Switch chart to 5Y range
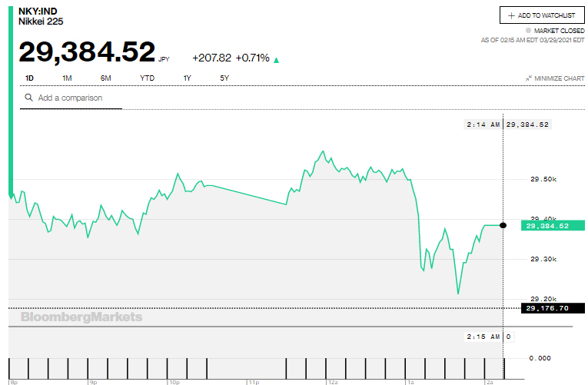This screenshot has height=385, width=588. (224, 78)
